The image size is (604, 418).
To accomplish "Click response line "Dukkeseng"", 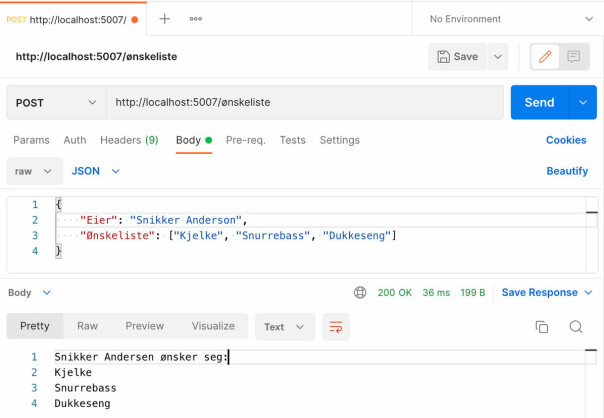I will (82, 403).
